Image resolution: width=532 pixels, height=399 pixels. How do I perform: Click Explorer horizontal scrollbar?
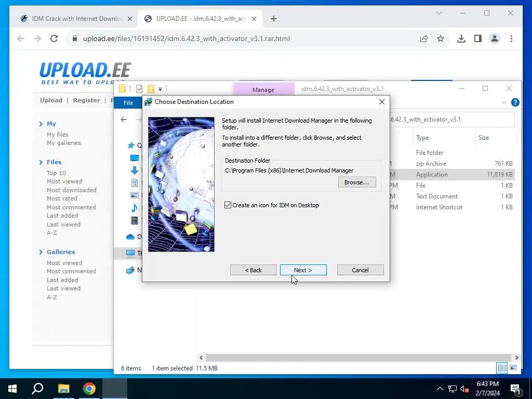tap(358, 357)
